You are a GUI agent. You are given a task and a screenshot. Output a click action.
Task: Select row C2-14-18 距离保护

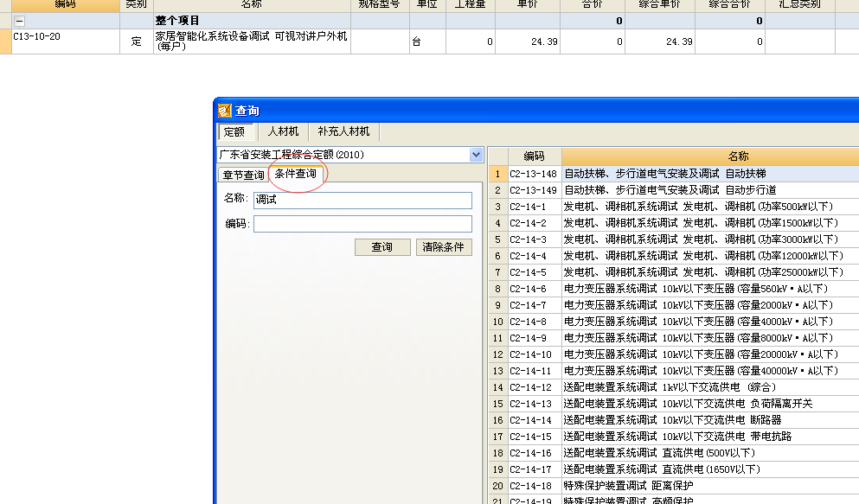pos(674,486)
